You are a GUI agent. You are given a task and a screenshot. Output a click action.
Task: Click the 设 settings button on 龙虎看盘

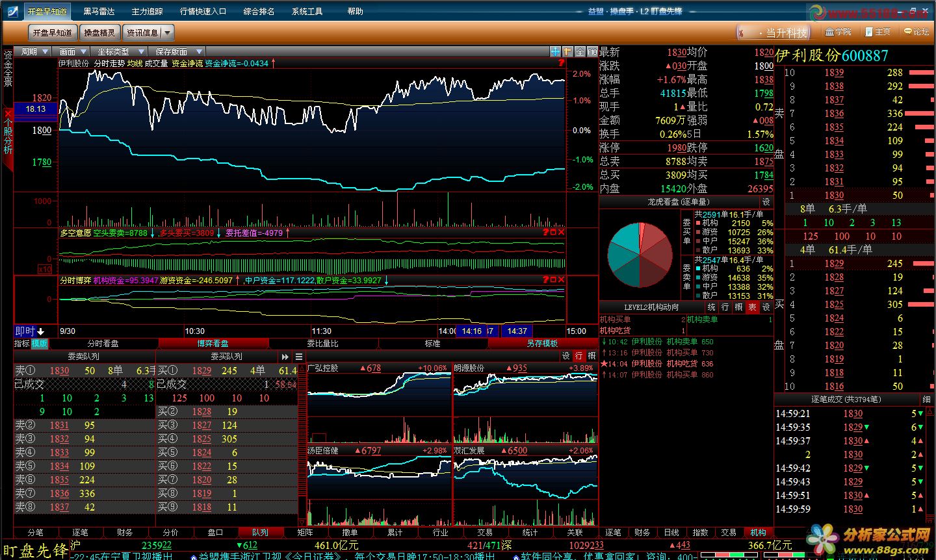coord(766,202)
